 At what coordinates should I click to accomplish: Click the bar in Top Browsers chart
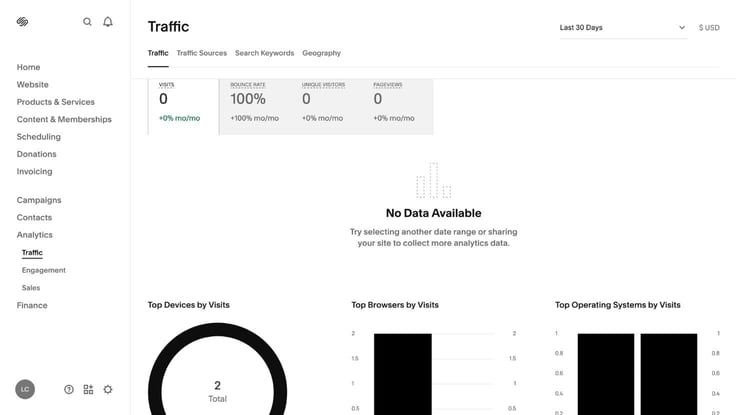403,374
